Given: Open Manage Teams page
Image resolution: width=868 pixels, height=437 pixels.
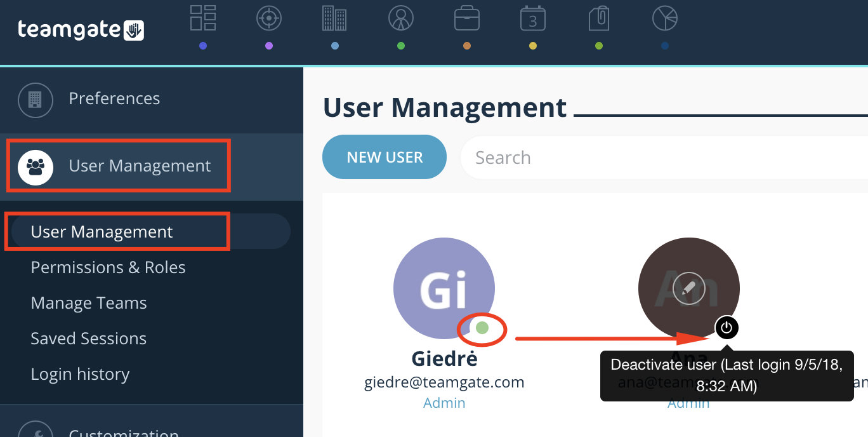Looking at the screenshot, I should point(89,303).
